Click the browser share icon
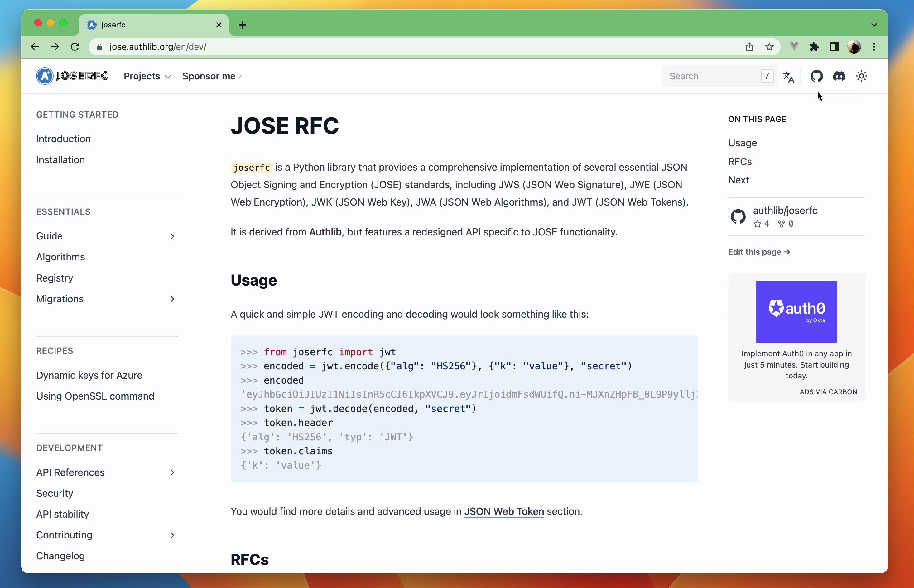 (749, 47)
